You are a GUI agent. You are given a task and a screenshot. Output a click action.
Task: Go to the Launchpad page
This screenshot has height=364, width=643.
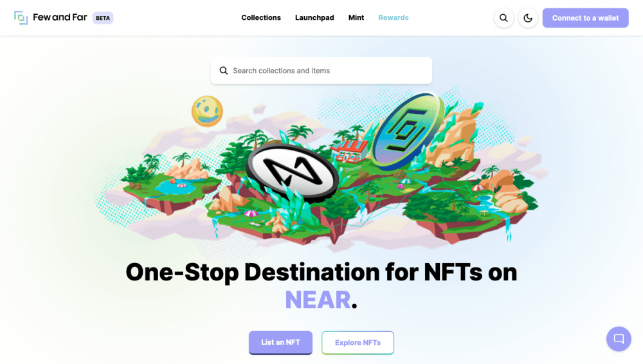click(x=314, y=17)
